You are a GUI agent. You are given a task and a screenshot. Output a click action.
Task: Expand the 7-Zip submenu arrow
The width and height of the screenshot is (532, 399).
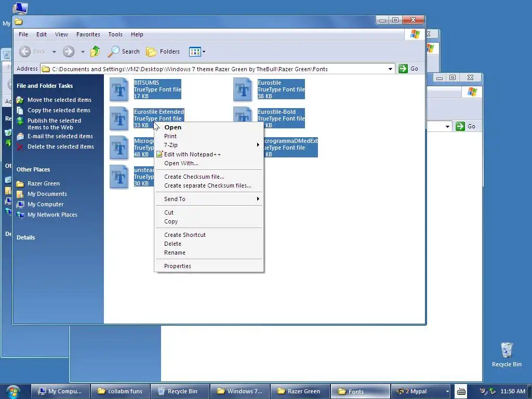(x=258, y=145)
